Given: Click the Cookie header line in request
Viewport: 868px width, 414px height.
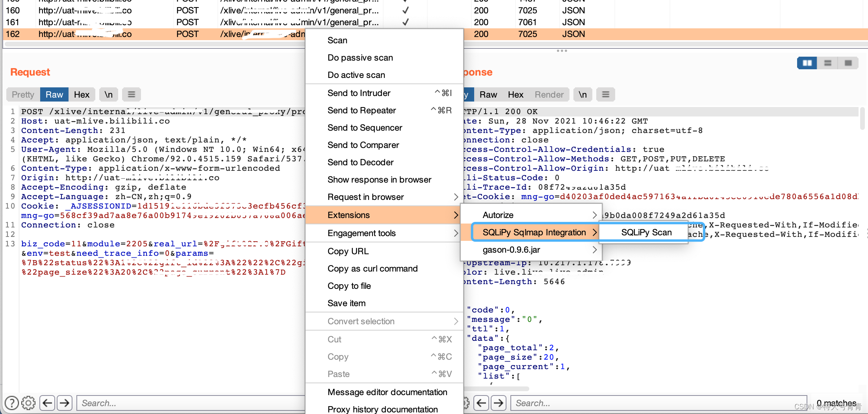Looking at the screenshot, I should click(x=163, y=206).
